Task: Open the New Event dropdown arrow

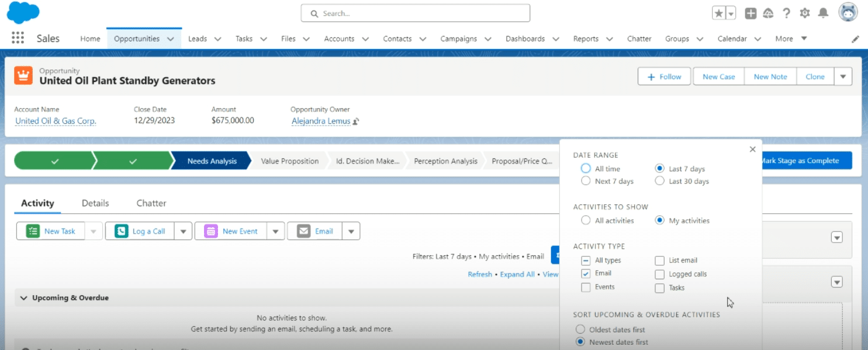Action: (x=275, y=231)
